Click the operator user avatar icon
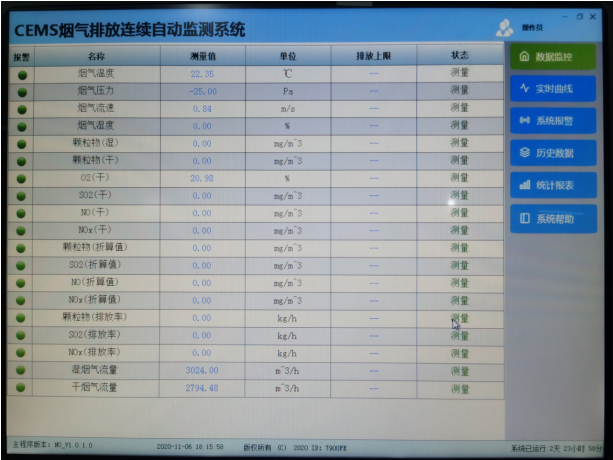The width and height of the screenshot is (613, 460). click(504, 28)
